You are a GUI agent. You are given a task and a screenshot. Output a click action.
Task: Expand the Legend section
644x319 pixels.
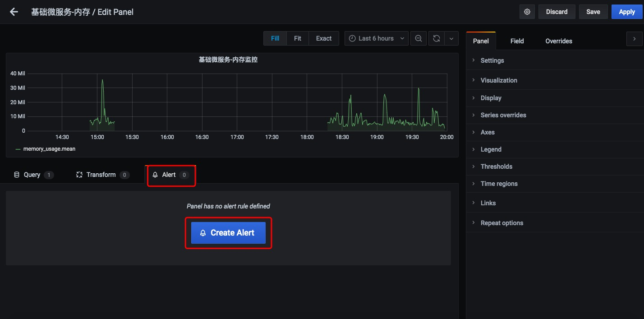555,149
